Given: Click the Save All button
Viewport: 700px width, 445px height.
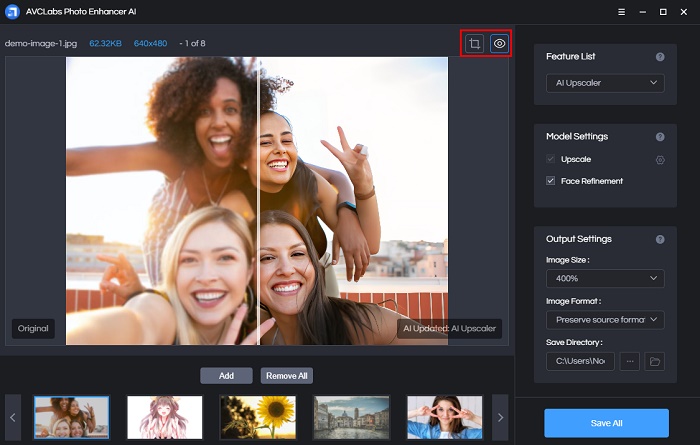Looking at the screenshot, I should coord(606,423).
